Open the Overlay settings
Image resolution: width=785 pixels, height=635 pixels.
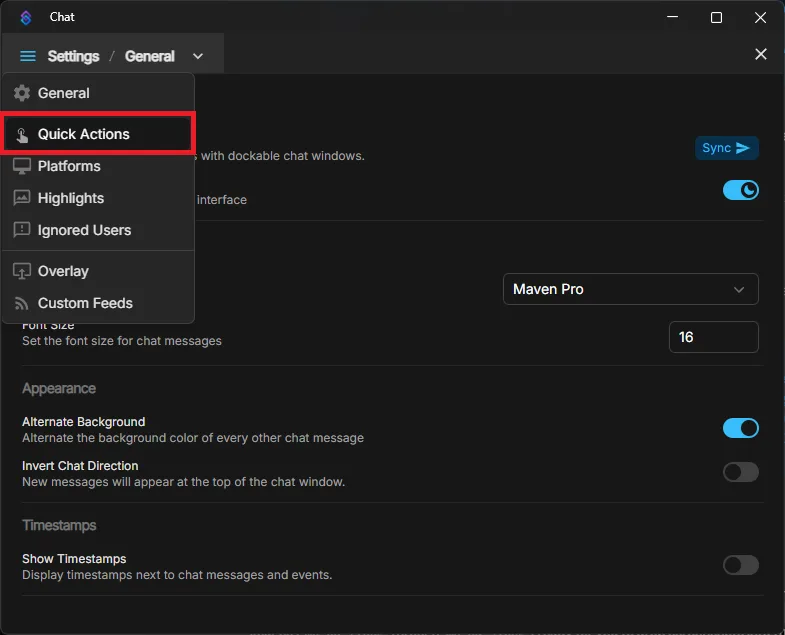pos(98,271)
